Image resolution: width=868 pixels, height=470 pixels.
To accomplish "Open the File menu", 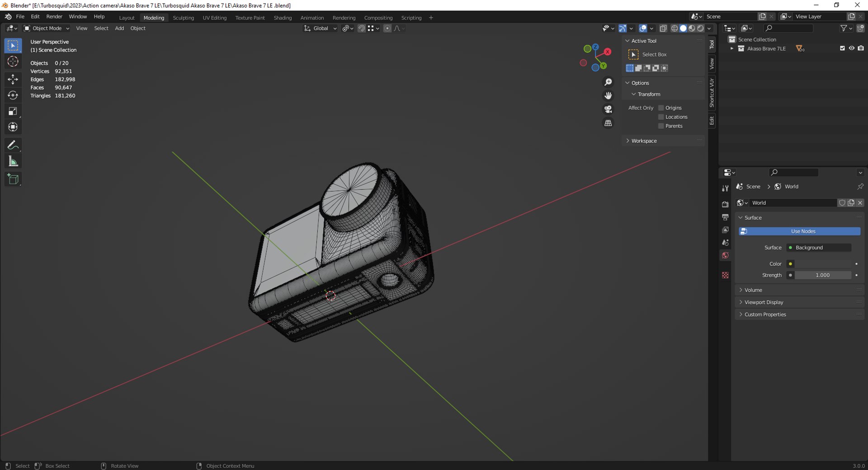I will coord(20,17).
